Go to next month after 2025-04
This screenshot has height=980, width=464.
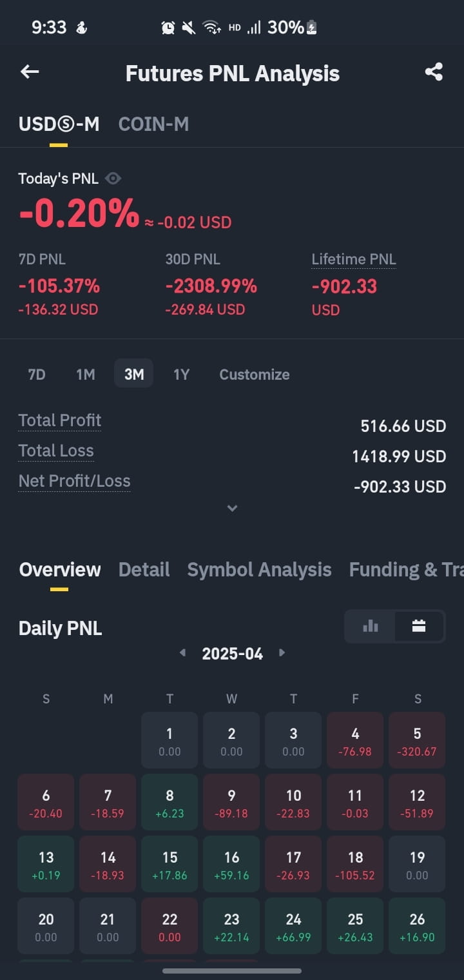pos(282,652)
